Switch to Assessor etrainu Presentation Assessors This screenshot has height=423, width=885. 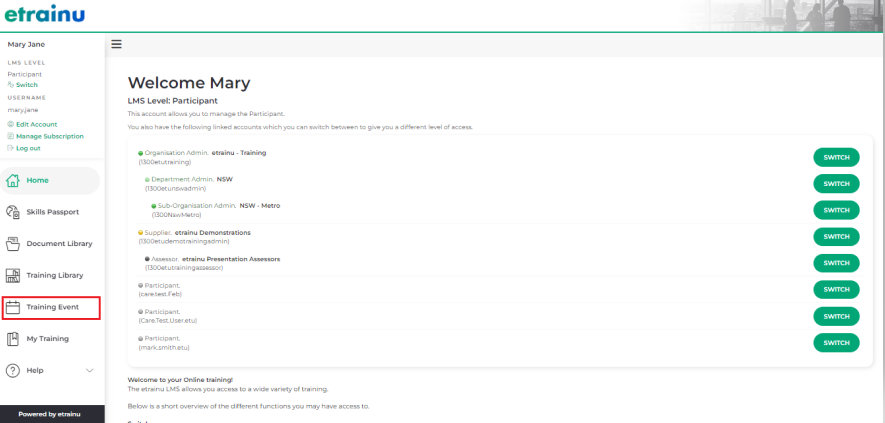[836, 263]
